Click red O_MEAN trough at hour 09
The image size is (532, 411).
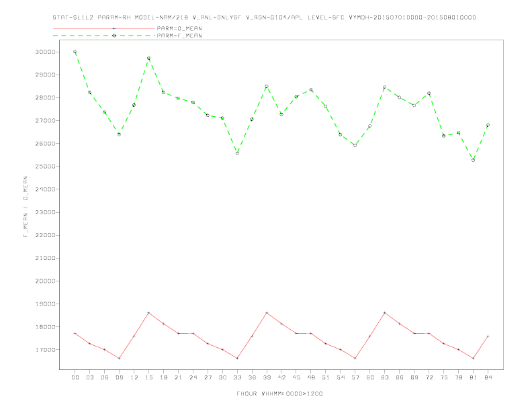click(119, 358)
